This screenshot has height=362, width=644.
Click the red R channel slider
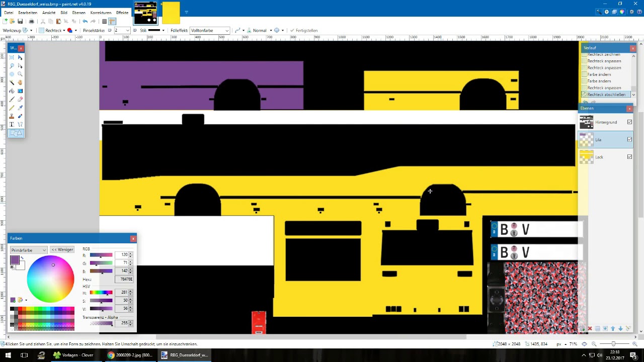coord(101,255)
